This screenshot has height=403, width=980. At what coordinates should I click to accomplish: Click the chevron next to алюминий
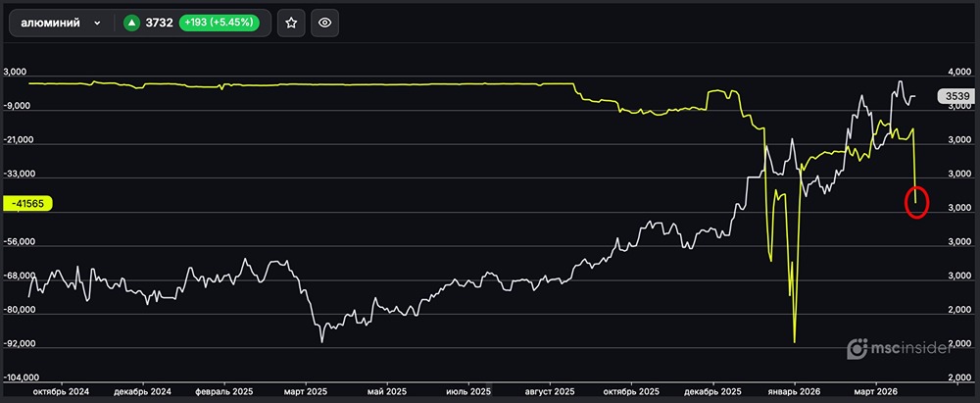pyautogui.click(x=97, y=23)
